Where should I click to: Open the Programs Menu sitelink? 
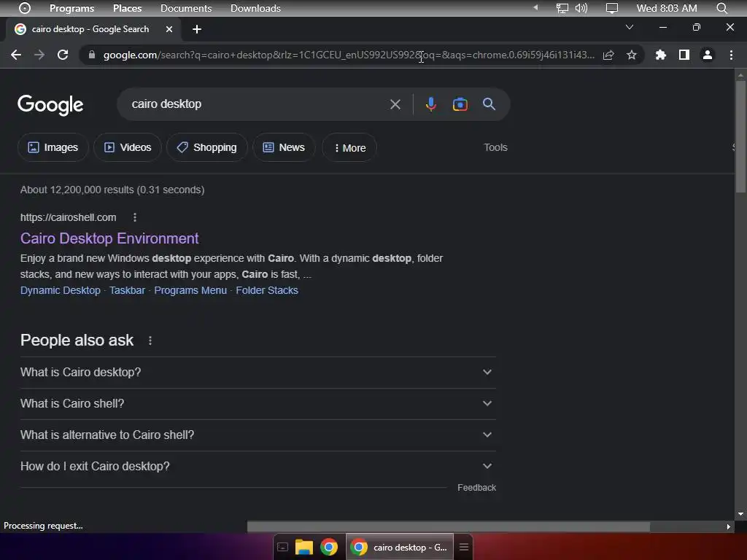point(190,290)
